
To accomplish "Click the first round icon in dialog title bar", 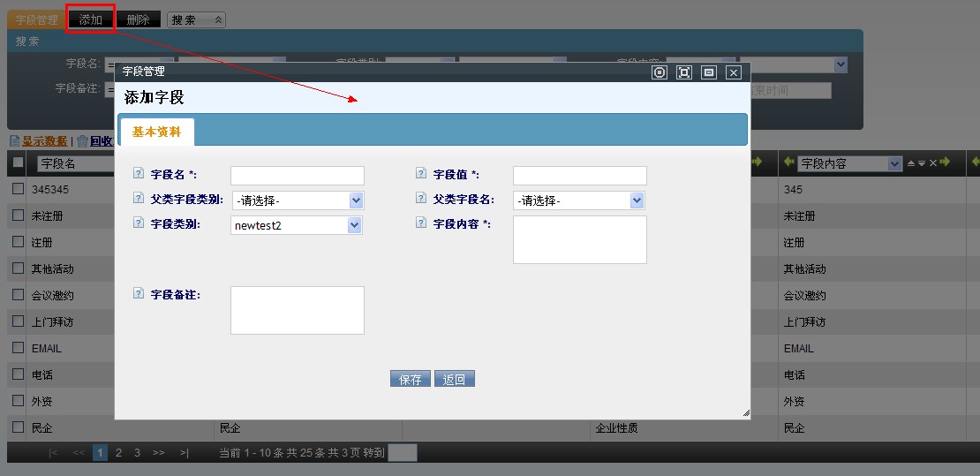I will (x=659, y=72).
